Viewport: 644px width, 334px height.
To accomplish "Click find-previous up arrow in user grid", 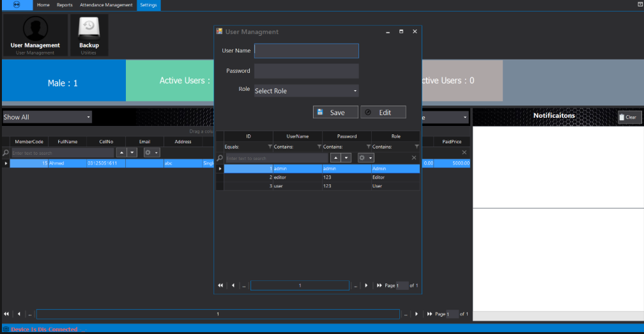I will point(335,157).
